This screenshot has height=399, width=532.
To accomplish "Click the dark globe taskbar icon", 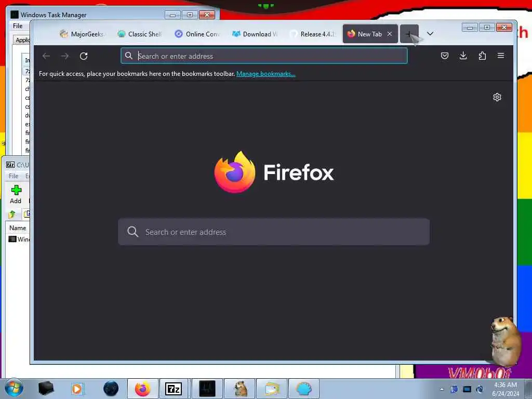I will [111, 389].
